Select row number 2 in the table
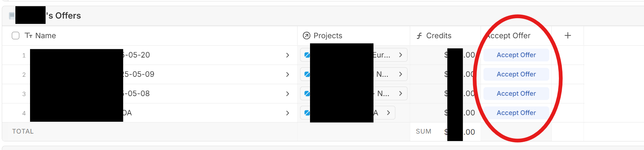644x150 pixels. click(x=24, y=75)
